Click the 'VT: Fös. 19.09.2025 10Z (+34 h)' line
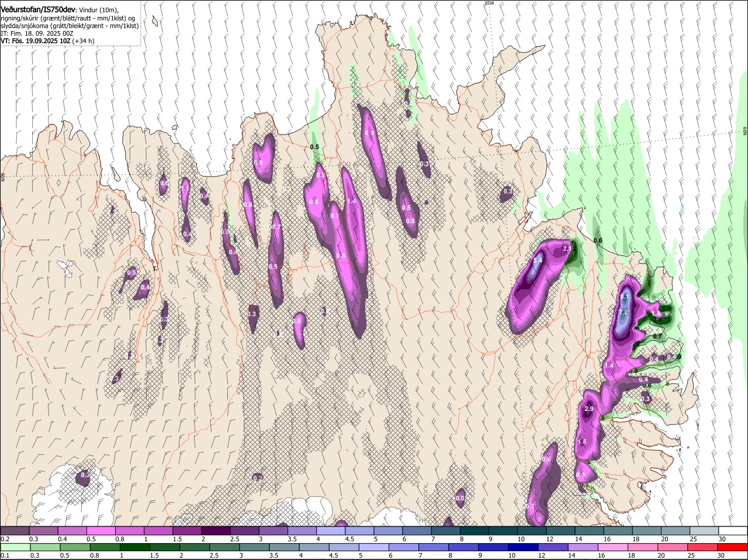The image size is (748, 560). coord(47,41)
